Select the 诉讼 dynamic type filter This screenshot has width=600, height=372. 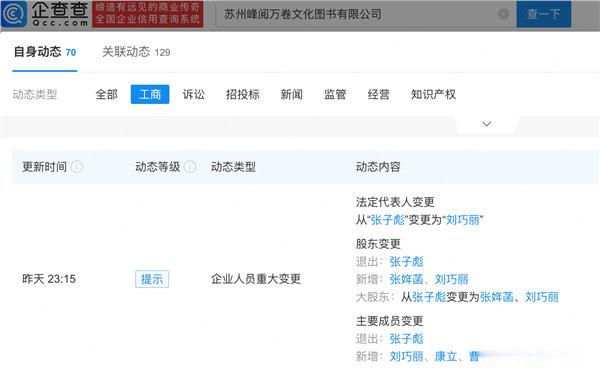(194, 94)
